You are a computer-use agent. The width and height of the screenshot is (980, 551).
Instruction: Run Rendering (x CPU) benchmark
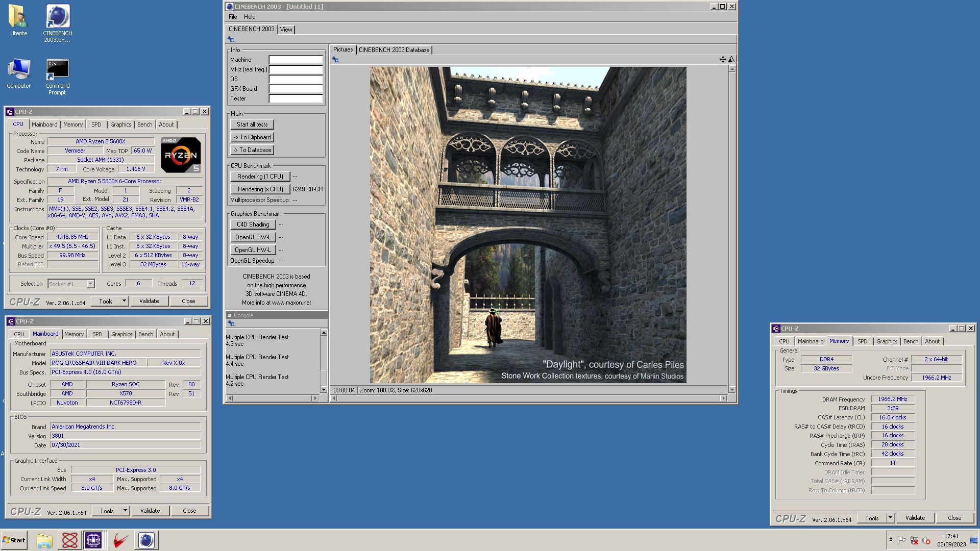click(x=260, y=189)
